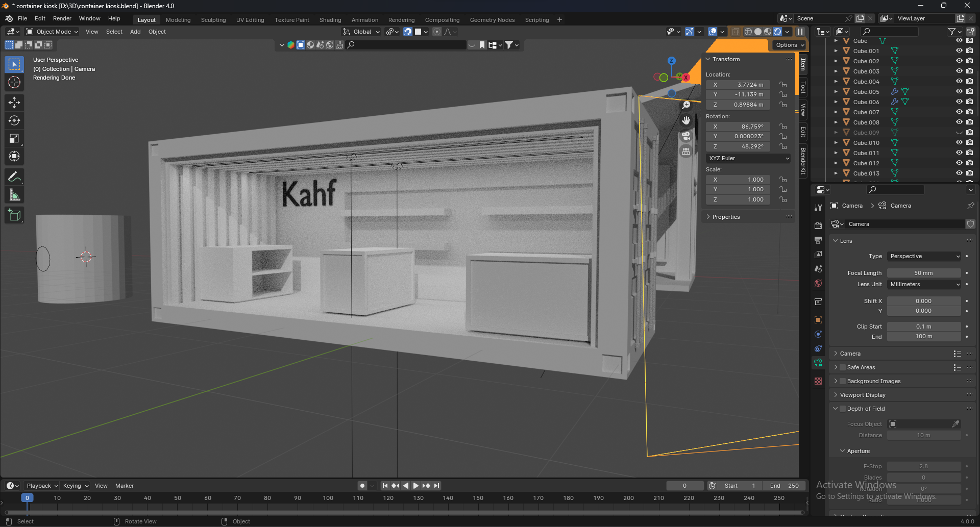Image resolution: width=980 pixels, height=527 pixels.
Task: Select the Scale tool
Action: coord(14,138)
